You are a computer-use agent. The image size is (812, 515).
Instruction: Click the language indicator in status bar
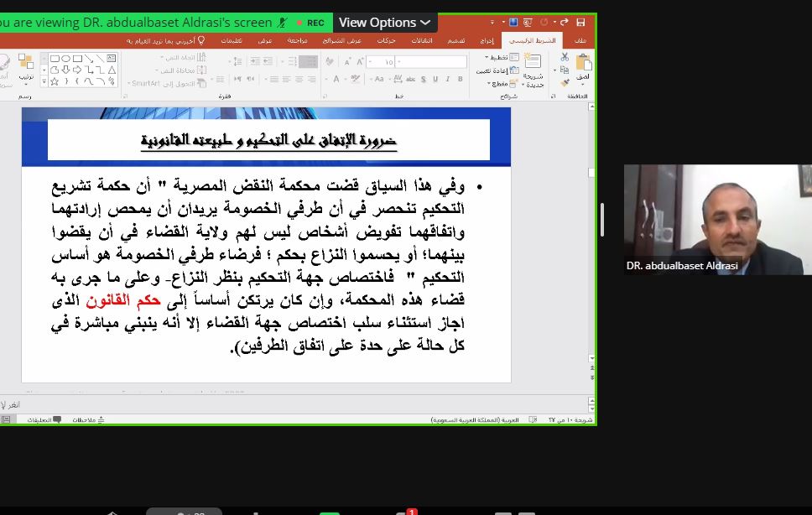point(475,419)
